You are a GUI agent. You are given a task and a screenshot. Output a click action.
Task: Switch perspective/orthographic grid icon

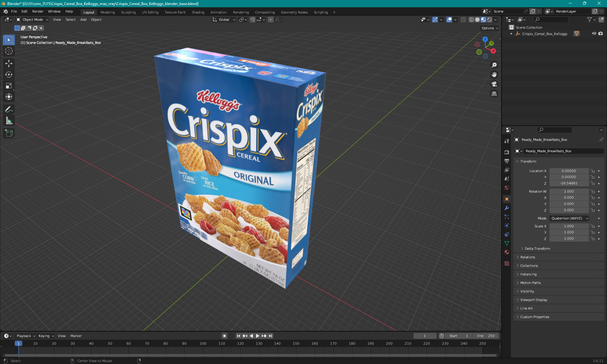[x=494, y=94]
